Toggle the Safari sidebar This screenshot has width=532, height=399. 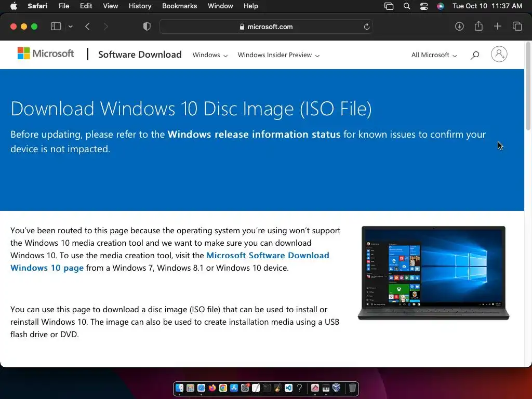pyautogui.click(x=56, y=26)
